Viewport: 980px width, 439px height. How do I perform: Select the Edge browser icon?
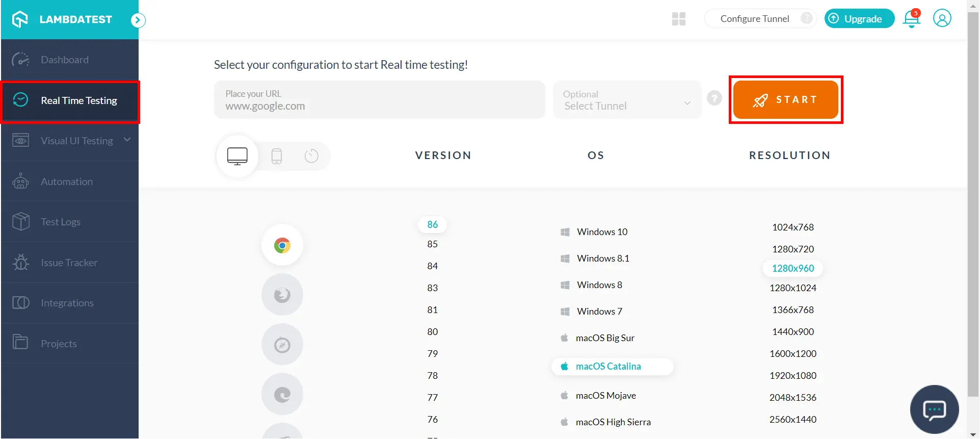click(x=282, y=394)
